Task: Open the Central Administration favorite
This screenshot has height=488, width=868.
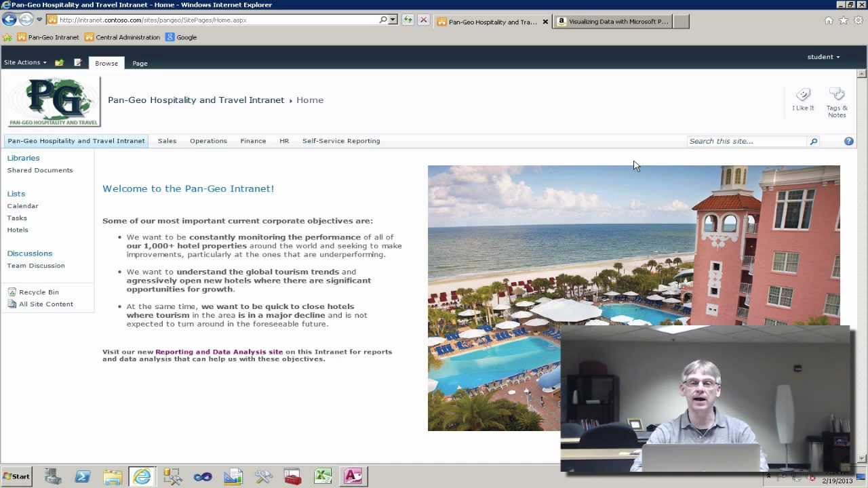Action: (122, 37)
